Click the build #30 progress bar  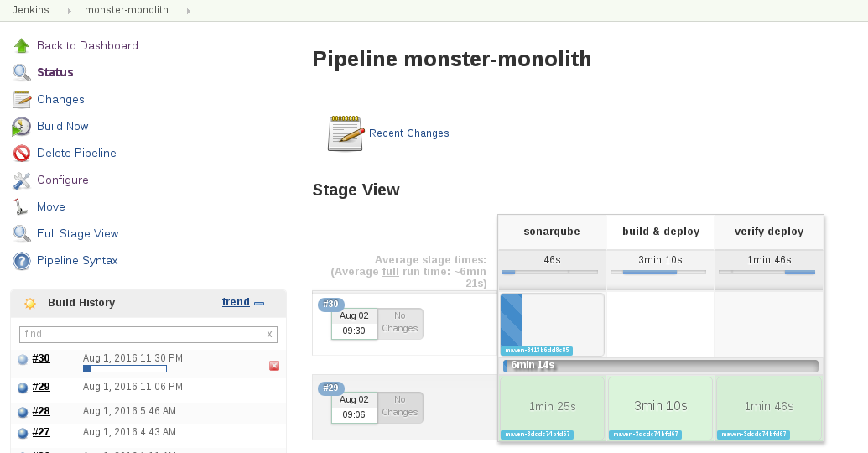click(x=125, y=369)
